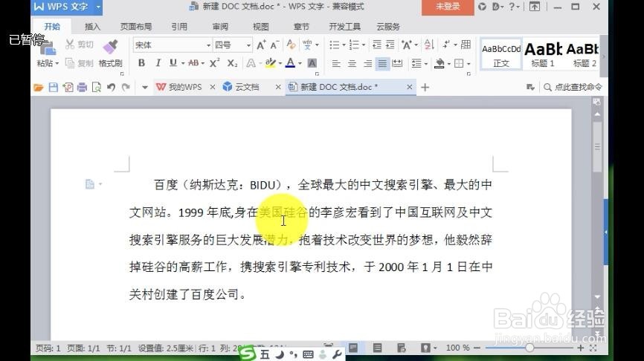This screenshot has height=361, width=644.
Task: Click the Copy command
Action: pos(80,63)
